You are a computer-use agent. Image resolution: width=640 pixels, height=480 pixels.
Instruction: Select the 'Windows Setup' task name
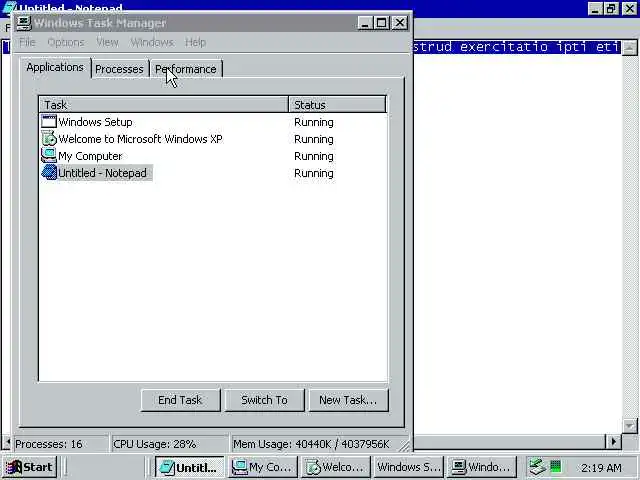(96, 122)
